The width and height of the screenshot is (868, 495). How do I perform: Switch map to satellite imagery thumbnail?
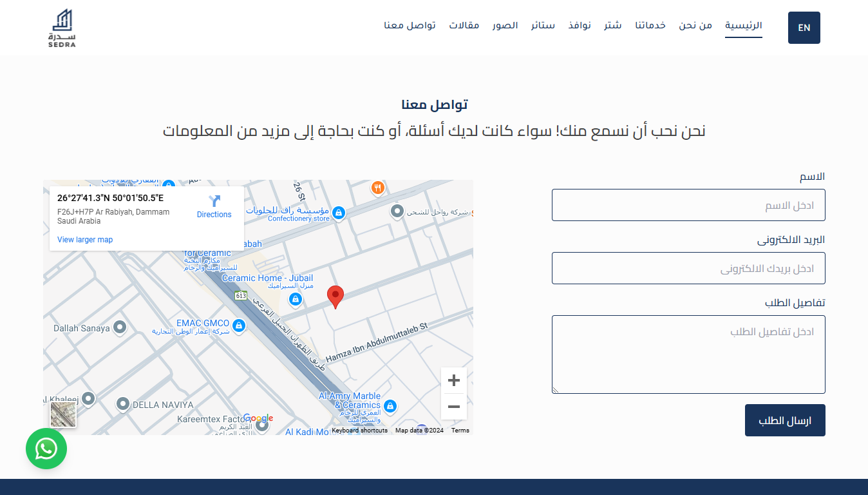tap(63, 414)
